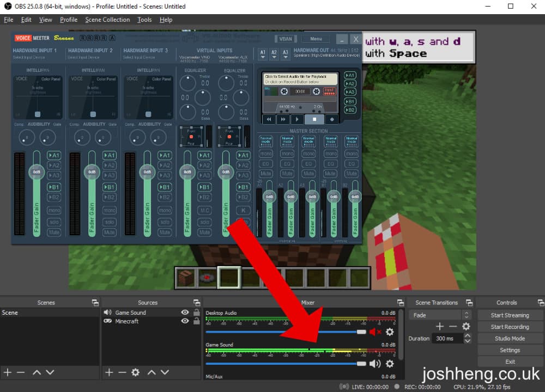This screenshot has width=545, height=392.
Task: Toggle Game Sound source visibility eye
Action: [x=185, y=312]
